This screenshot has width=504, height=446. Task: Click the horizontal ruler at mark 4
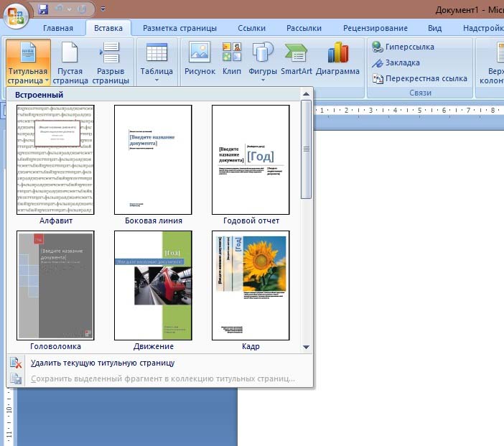pos(395,111)
